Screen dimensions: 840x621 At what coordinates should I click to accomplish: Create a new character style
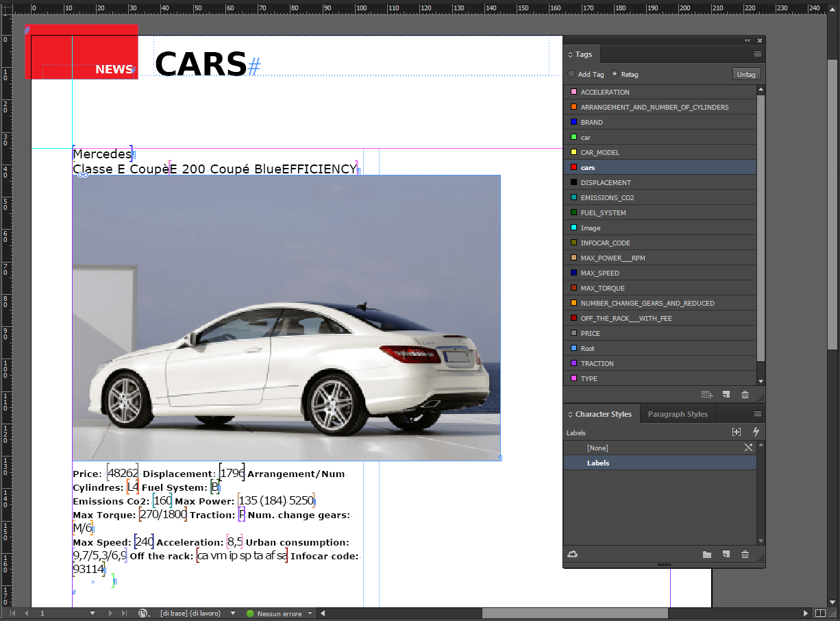tap(726, 554)
